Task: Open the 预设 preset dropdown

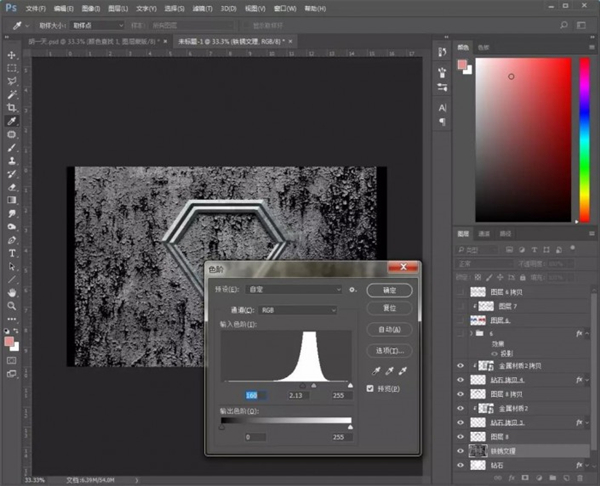Action: (292, 289)
